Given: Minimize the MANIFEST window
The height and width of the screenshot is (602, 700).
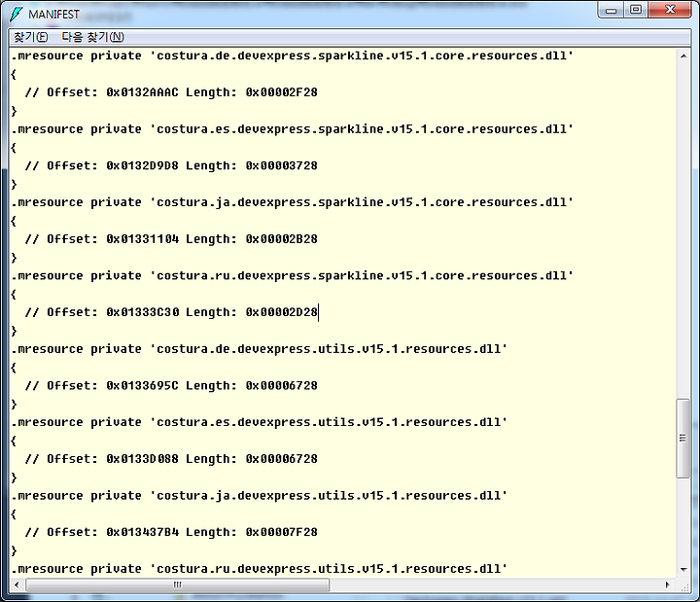Looking at the screenshot, I should coord(612,10).
